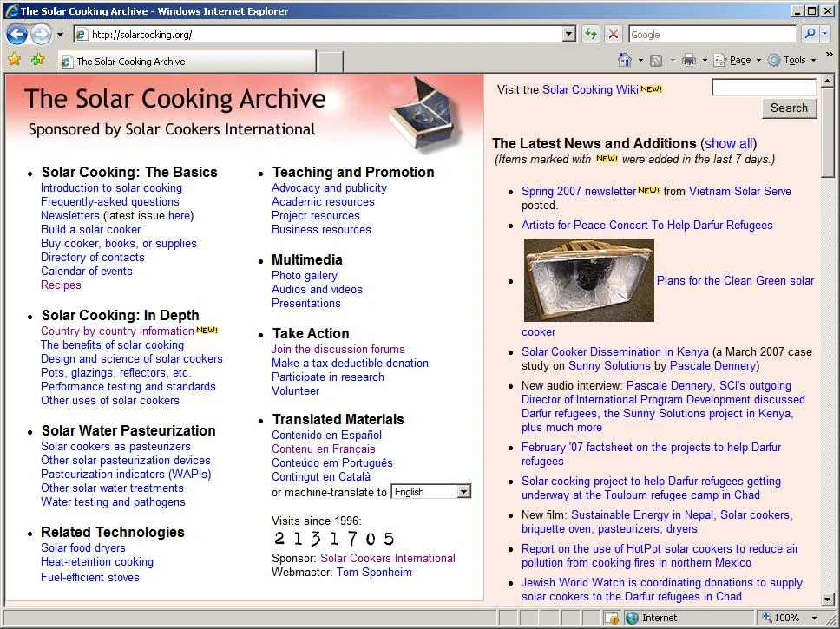Open the Photo gallery link

(x=305, y=275)
